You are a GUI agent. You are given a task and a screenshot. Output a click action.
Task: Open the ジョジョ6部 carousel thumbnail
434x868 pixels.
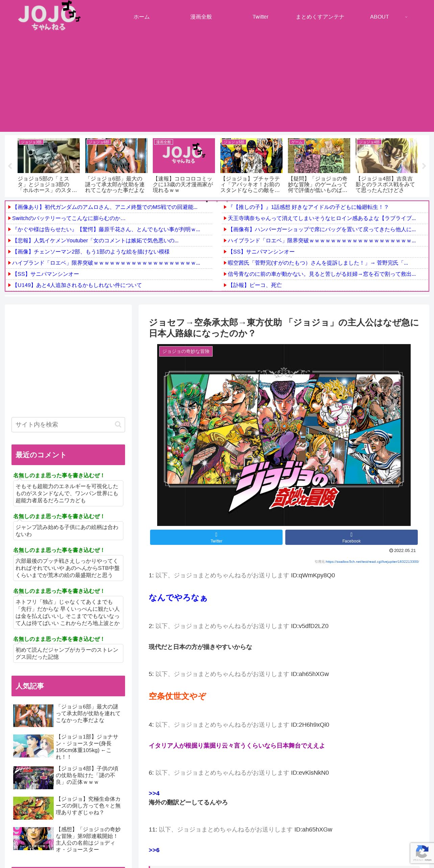coord(116,155)
